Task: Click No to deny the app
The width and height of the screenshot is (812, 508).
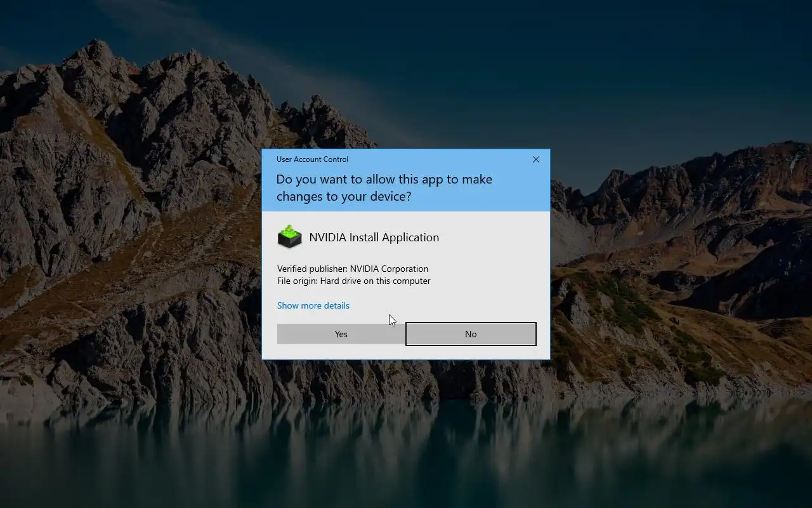Action: tap(471, 334)
